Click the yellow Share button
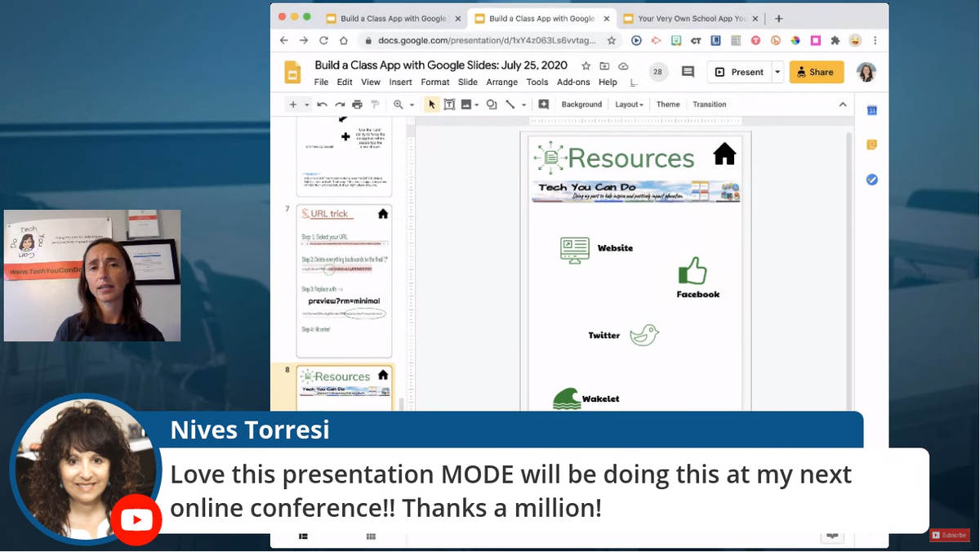Screen dimensions: 980x552 pos(817,72)
